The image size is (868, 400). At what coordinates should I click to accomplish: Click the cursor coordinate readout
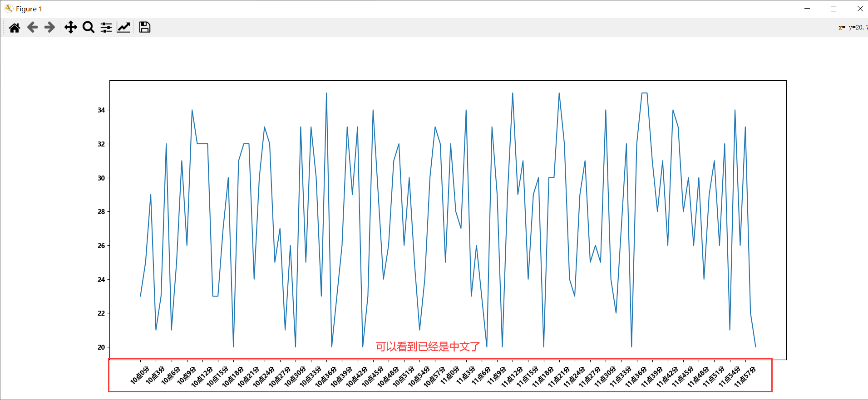[x=853, y=28]
